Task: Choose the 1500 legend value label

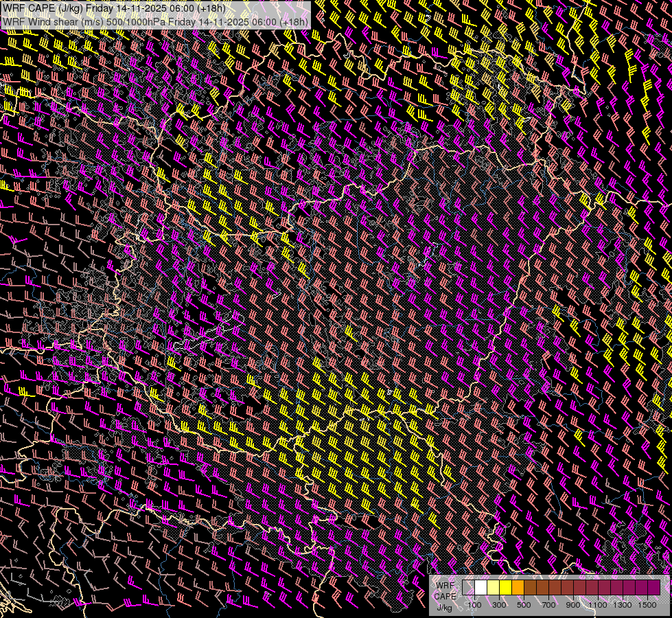Action: [x=647, y=605]
